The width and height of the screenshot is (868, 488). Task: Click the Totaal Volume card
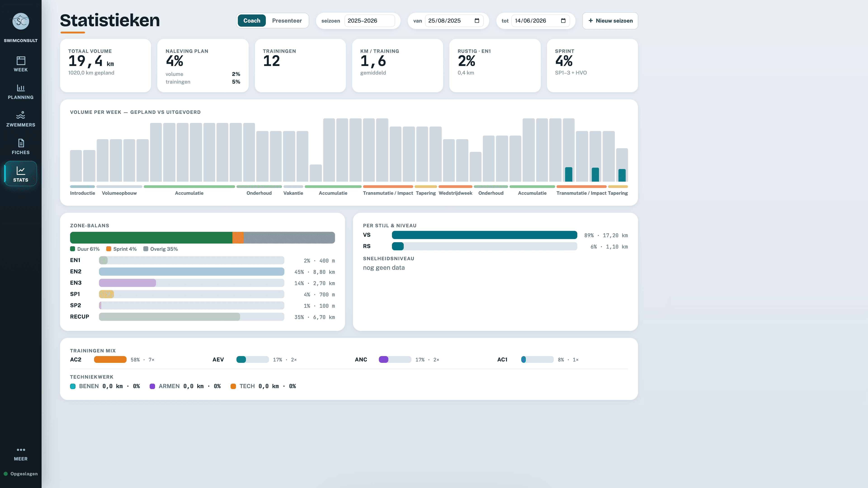tap(106, 65)
